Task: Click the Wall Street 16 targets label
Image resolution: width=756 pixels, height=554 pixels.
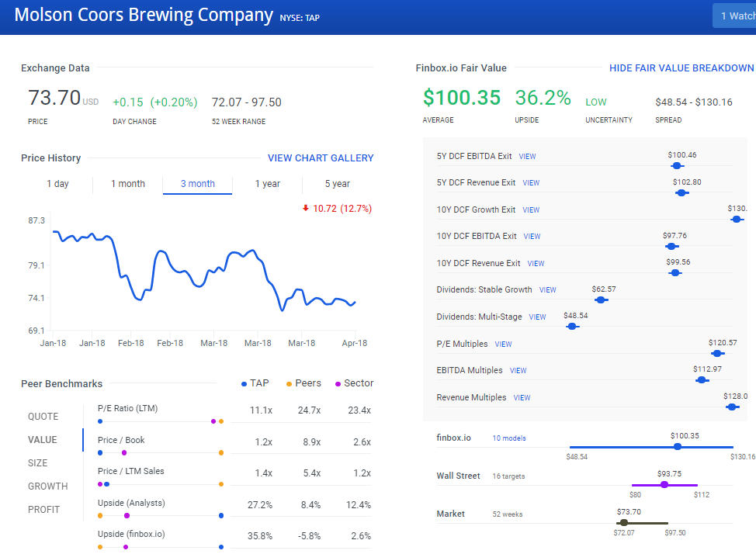Action: tap(508, 476)
